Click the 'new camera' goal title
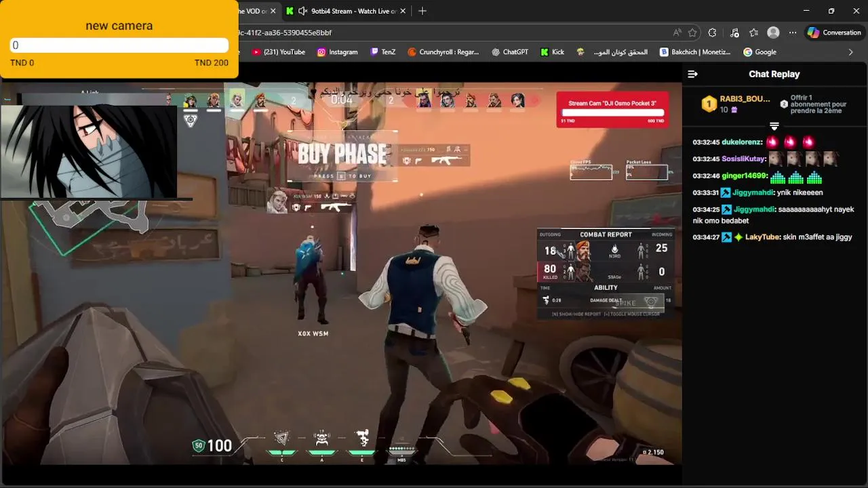 (x=119, y=26)
